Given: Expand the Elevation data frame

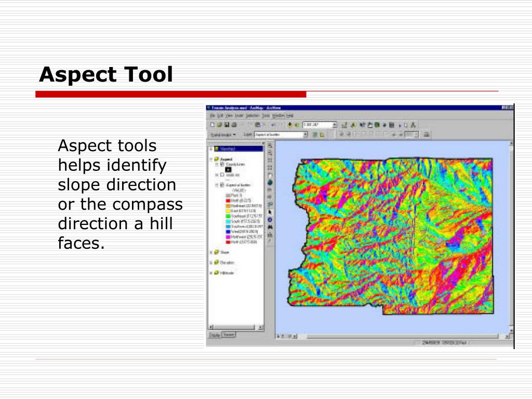Looking at the screenshot, I should click(x=211, y=262).
